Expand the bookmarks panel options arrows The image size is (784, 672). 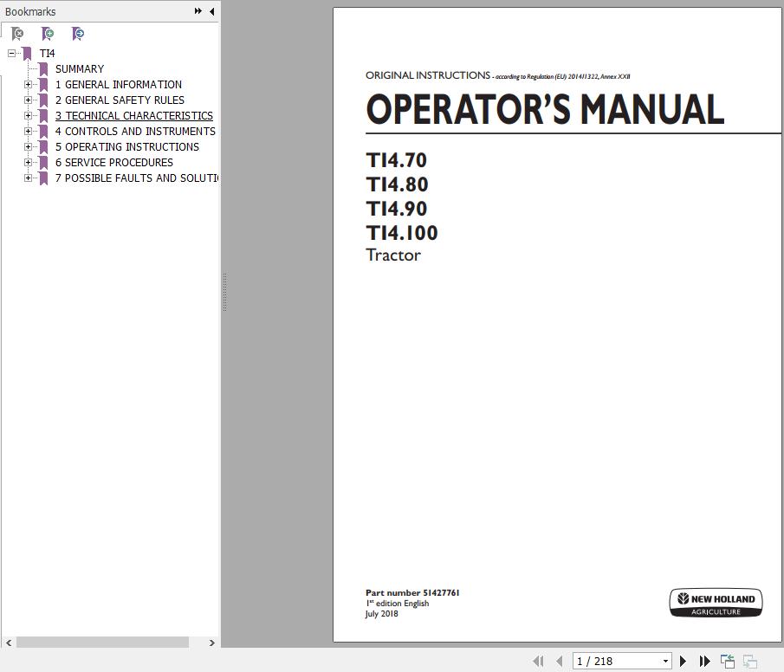click(x=198, y=11)
